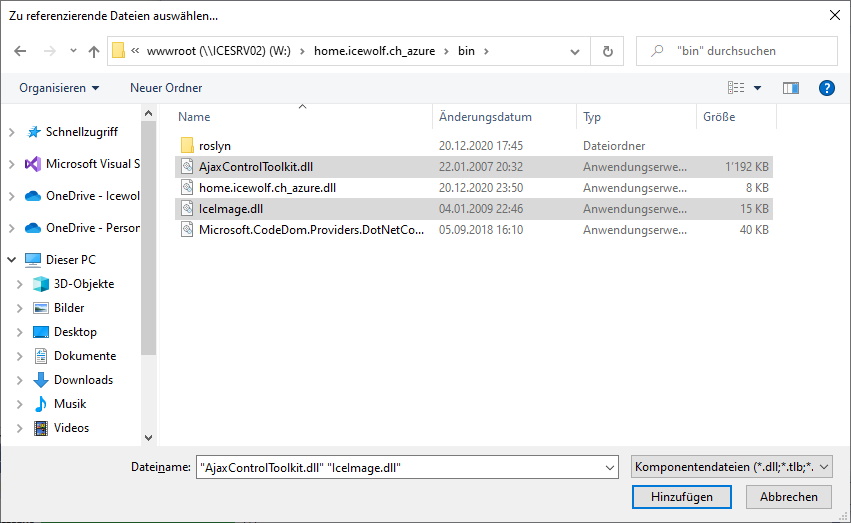Sort by Name column header
Image resolution: width=851 pixels, height=523 pixels.
pos(194,117)
